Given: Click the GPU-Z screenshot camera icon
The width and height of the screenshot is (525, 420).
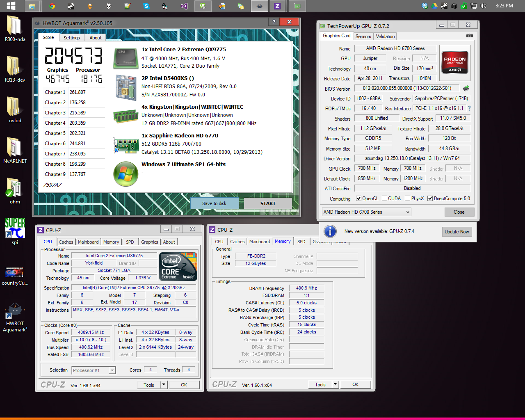Looking at the screenshot, I should pos(470,36).
